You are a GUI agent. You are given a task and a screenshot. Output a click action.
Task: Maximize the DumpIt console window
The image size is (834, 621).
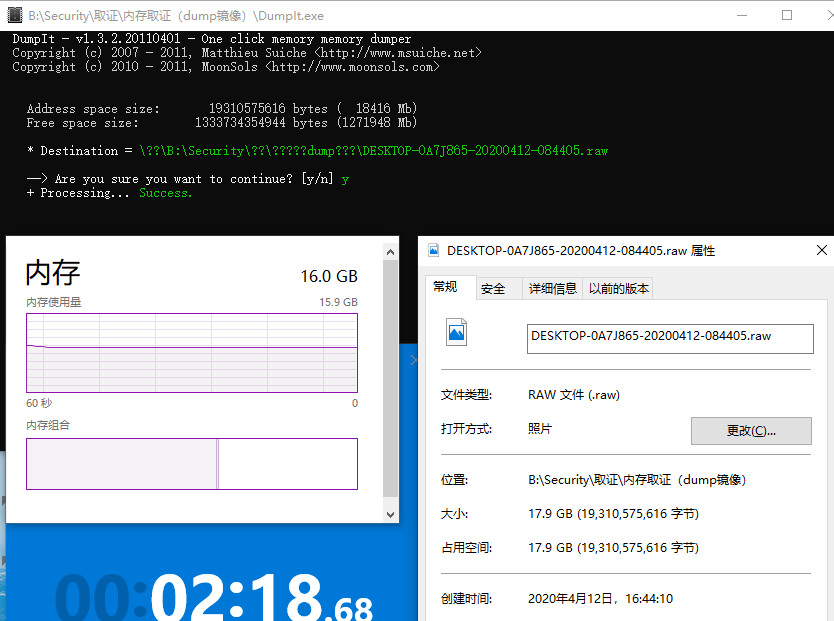pos(787,15)
